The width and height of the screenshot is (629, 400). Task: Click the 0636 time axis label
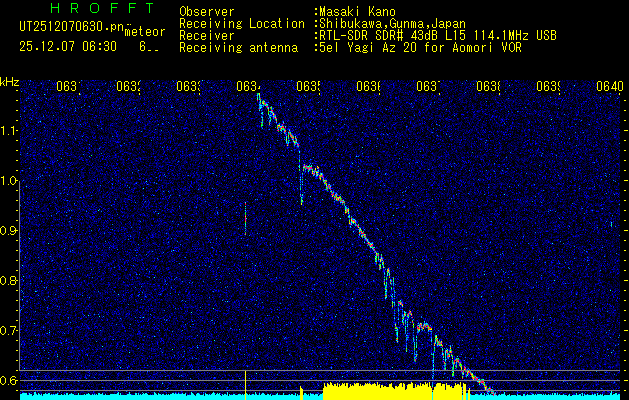pos(369,86)
